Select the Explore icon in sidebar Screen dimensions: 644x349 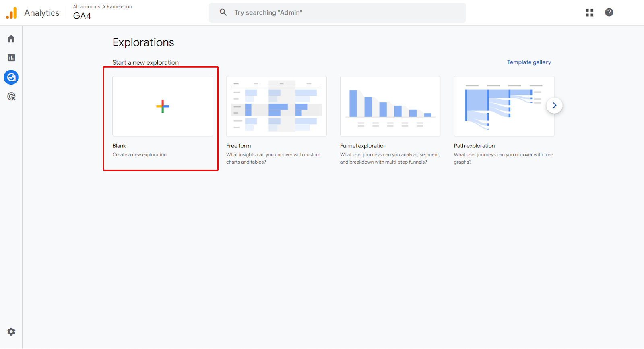(11, 77)
